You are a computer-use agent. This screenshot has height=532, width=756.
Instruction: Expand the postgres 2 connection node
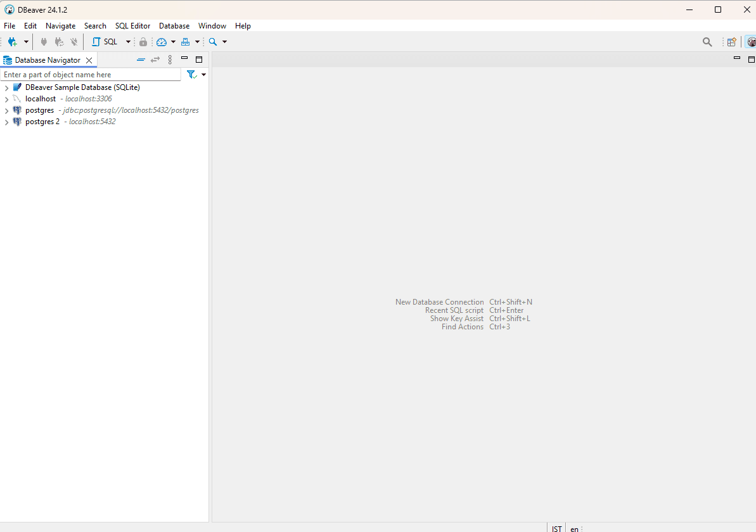tap(6, 122)
